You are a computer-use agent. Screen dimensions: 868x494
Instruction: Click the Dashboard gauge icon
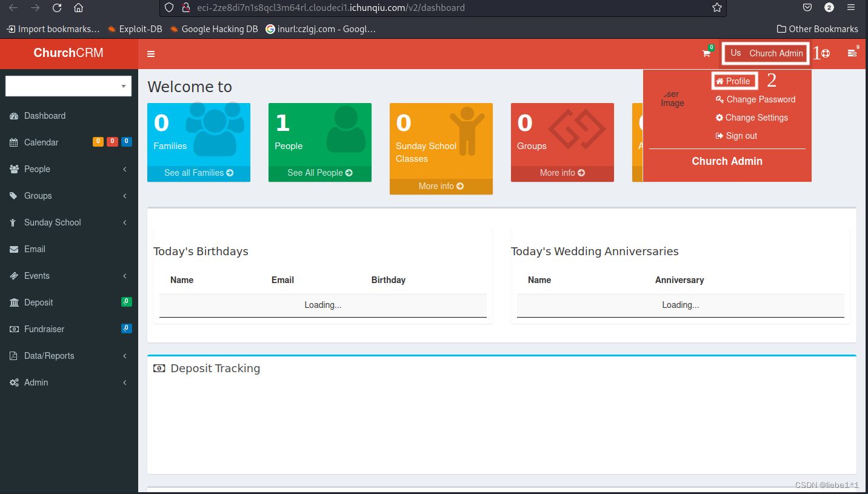pyautogui.click(x=13, y=116)
